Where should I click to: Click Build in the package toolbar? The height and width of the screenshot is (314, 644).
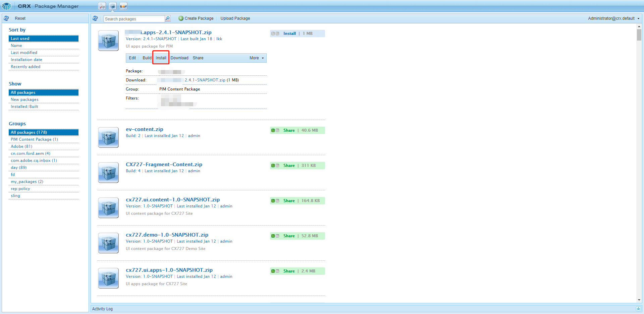point(147,58)
